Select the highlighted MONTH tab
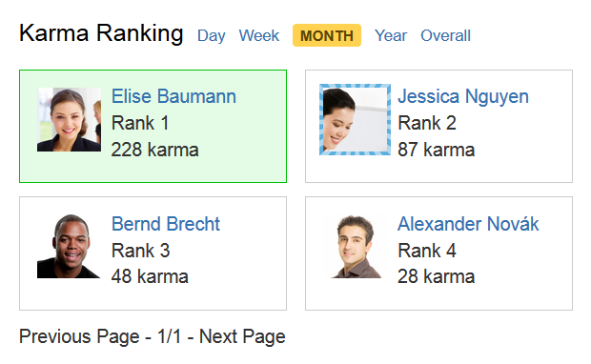591x364 pixels. [327, 35]
